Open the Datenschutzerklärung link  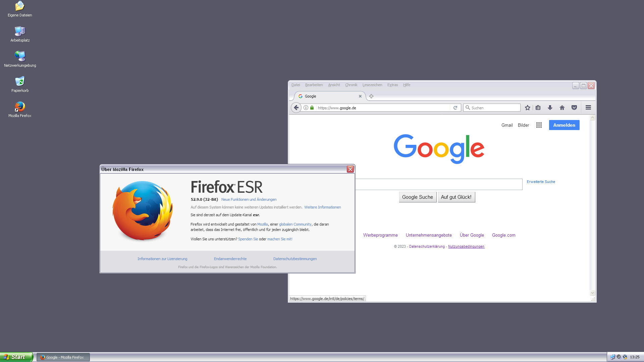(427, 246)
